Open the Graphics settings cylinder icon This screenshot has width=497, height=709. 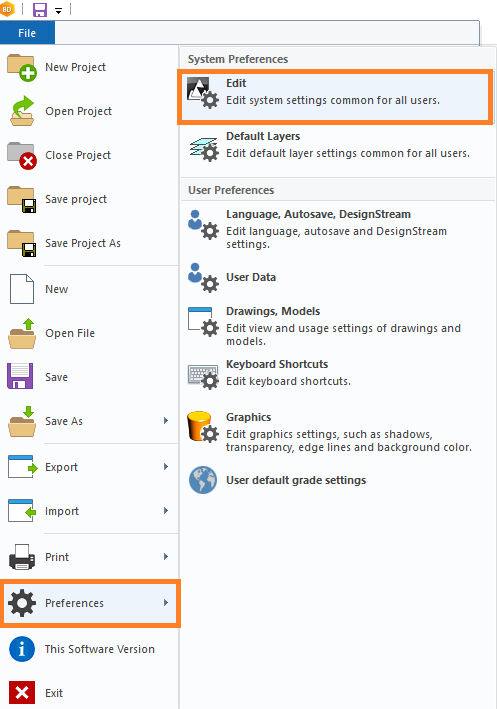[203, 426]
